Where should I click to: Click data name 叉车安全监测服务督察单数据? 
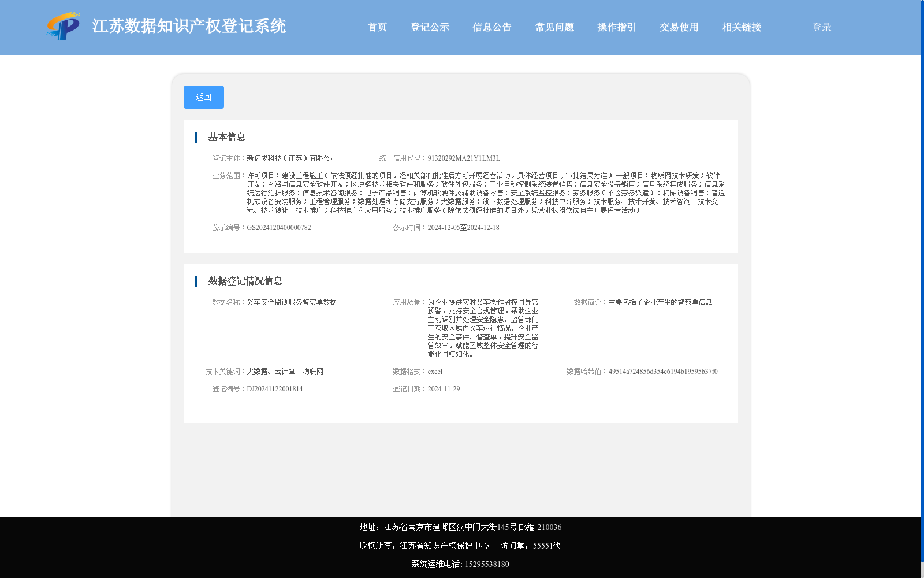(292, 302)
